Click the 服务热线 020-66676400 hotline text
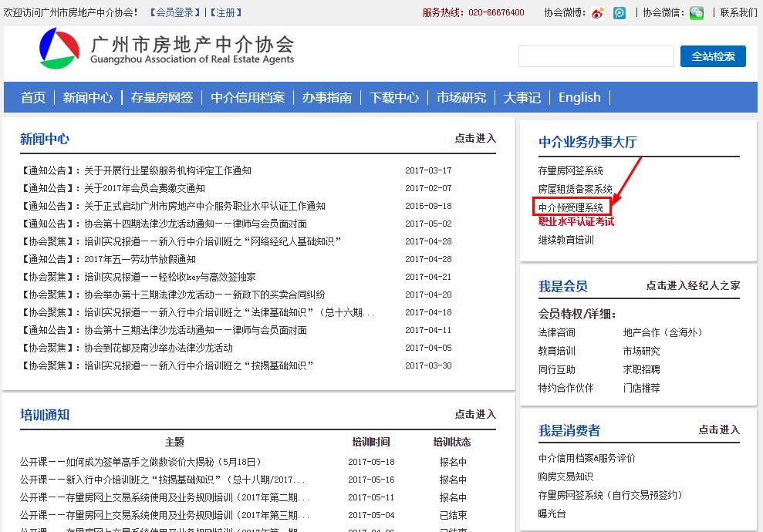This screenshot has height=532, width=763. 474,12
